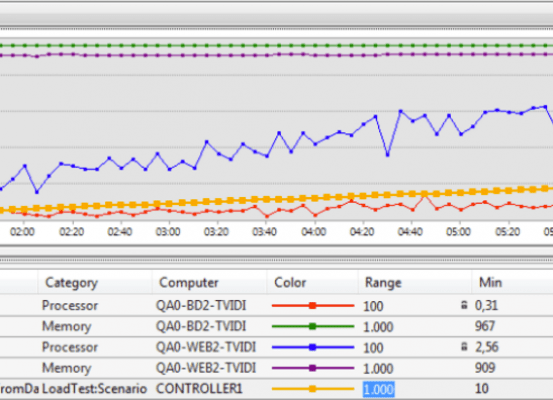The height and width of the screenshot is (400, 553).
Task: Select the red QA0-BD2-TVIDI Processor color line
Action: pos(313,305)
